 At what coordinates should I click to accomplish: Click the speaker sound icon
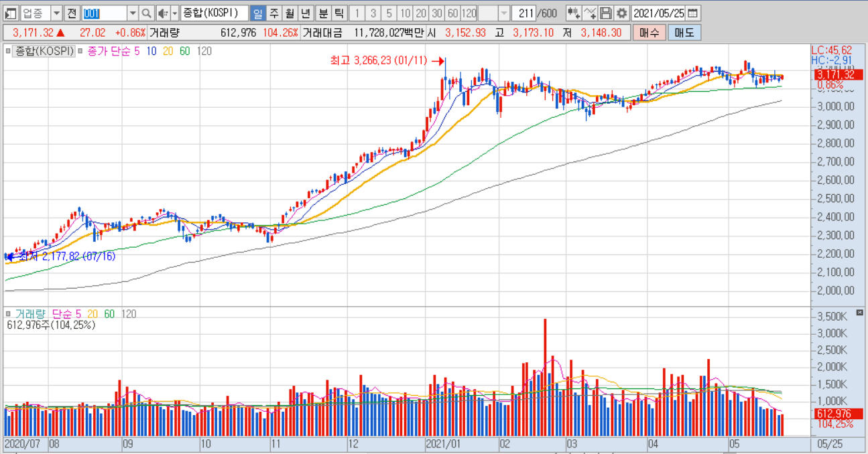pyautogui.click(x=163, y=13)
